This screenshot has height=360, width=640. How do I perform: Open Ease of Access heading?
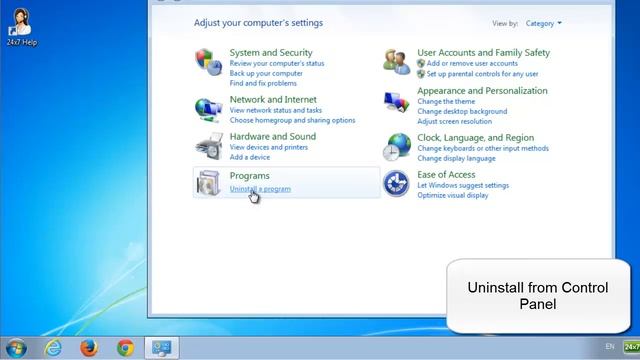[446, 175]
